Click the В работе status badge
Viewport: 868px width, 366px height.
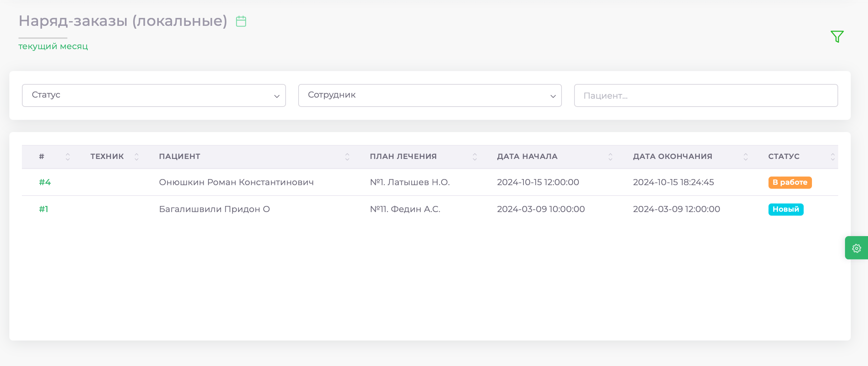tap(790, 182)
